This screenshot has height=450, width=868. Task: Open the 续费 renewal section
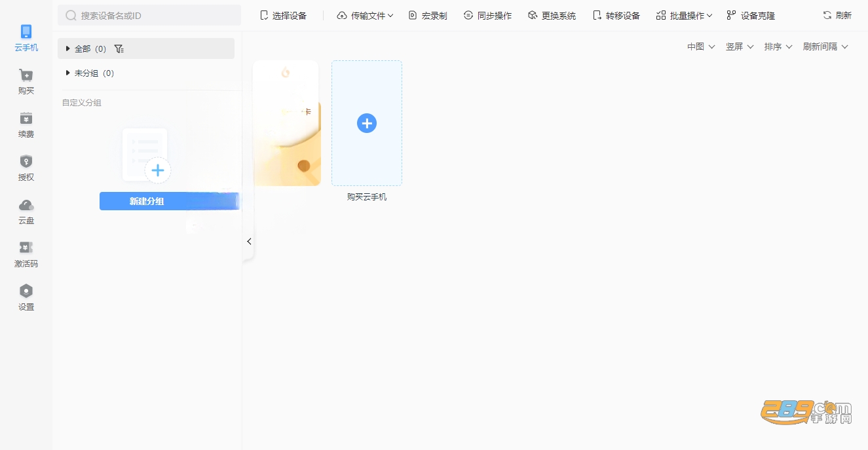coord(26,124)
